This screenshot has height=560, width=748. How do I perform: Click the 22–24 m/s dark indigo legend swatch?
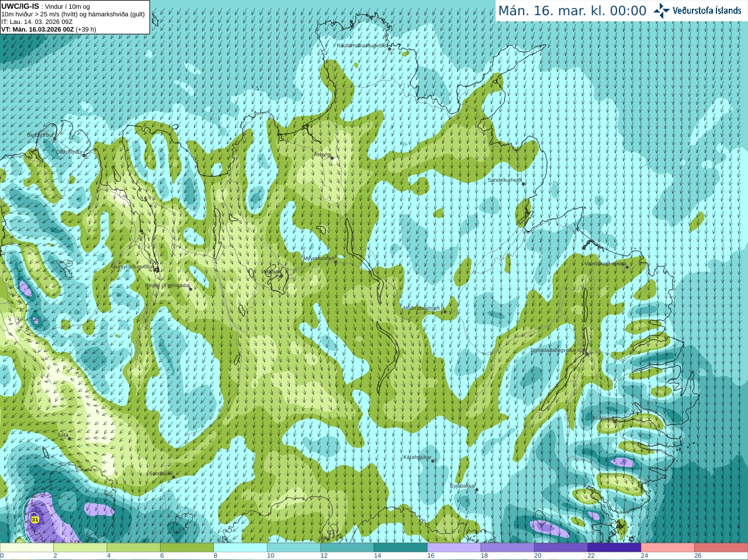[614, 548]
